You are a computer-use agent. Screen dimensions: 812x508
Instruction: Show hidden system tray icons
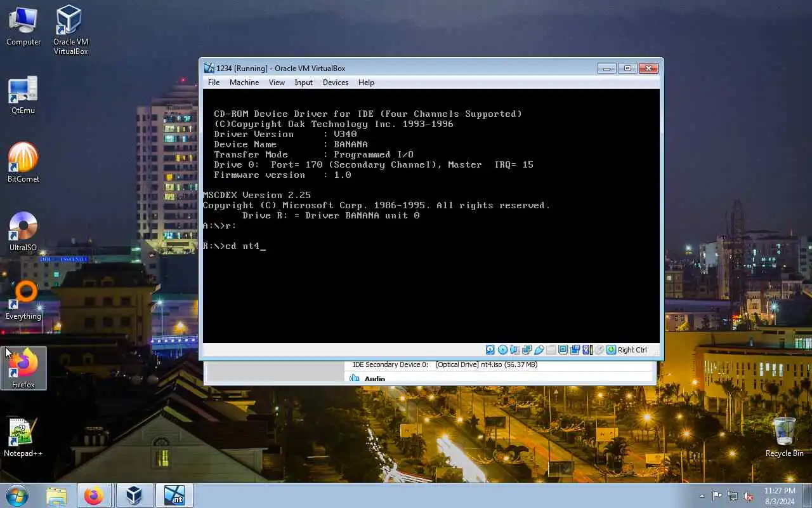pyautogui.click(x=702, y=496)
